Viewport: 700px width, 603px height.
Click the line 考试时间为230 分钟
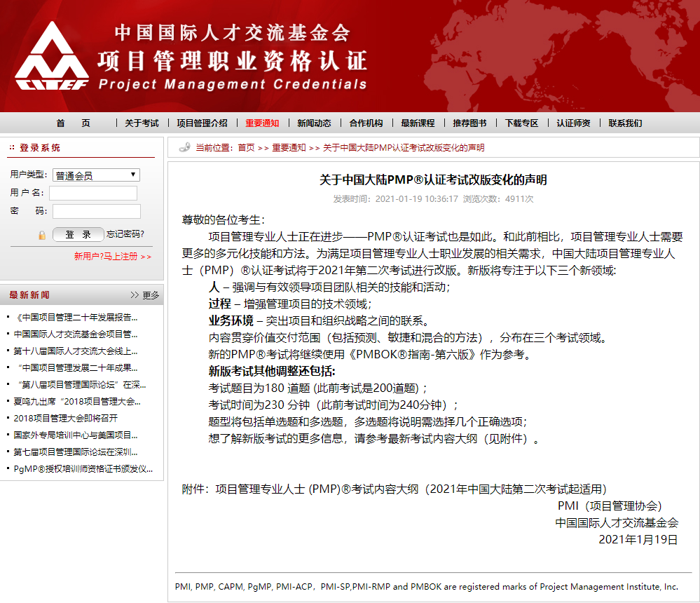click(333, 405)
